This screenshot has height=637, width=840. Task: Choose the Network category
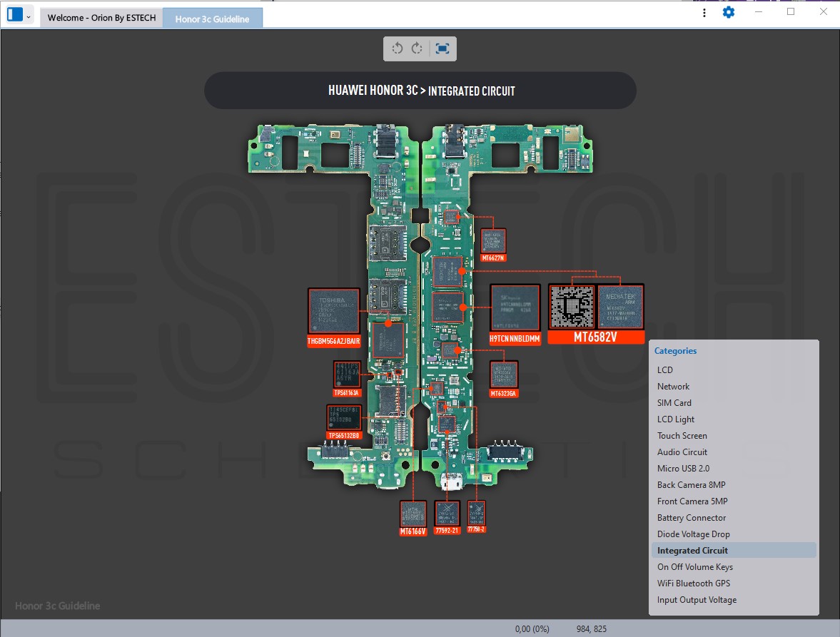tap(673, 387)
